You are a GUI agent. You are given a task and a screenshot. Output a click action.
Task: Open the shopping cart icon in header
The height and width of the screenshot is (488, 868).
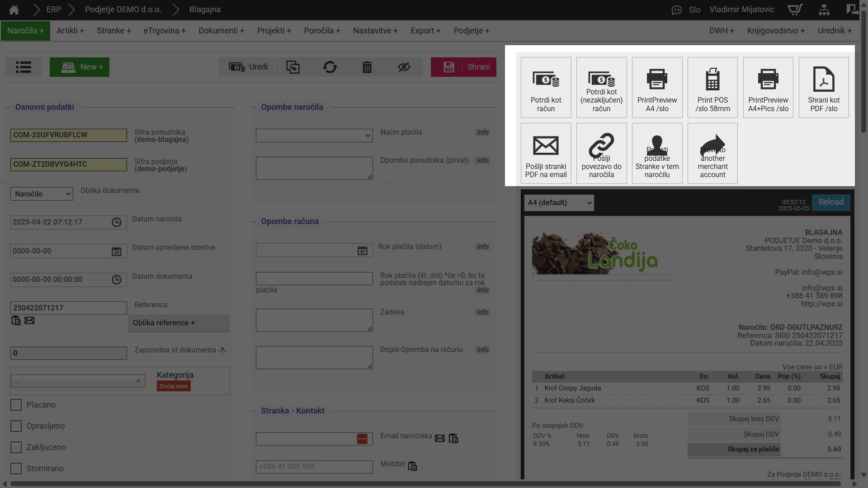click(794, 9)
